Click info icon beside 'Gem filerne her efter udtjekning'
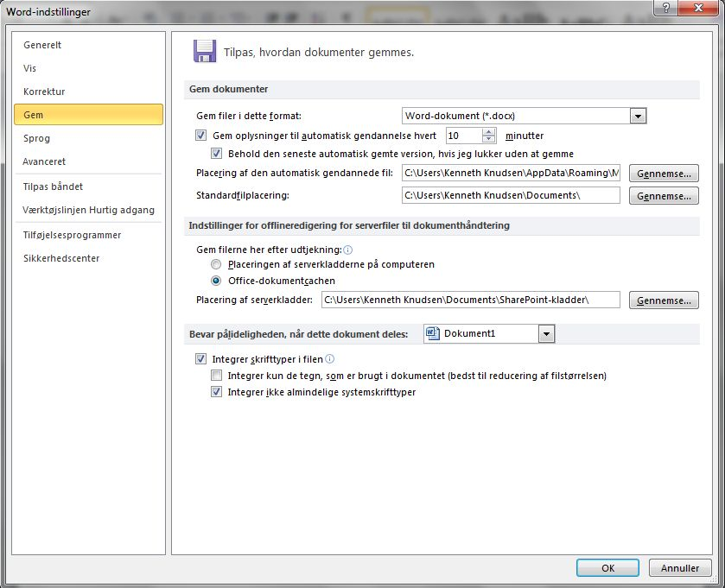Image resolution: width=725 pixels, height=588 pixels. [348, 250]
